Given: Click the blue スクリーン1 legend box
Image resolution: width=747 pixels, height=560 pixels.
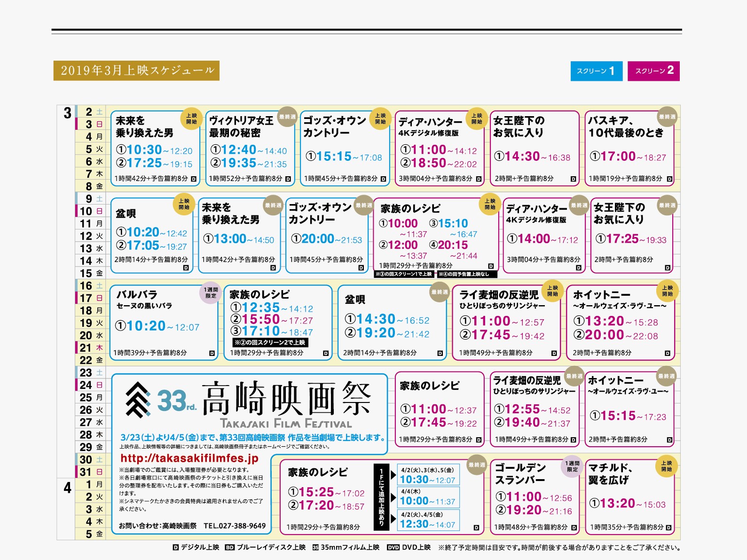Looking at the screenshot, I should pos(597,71).
